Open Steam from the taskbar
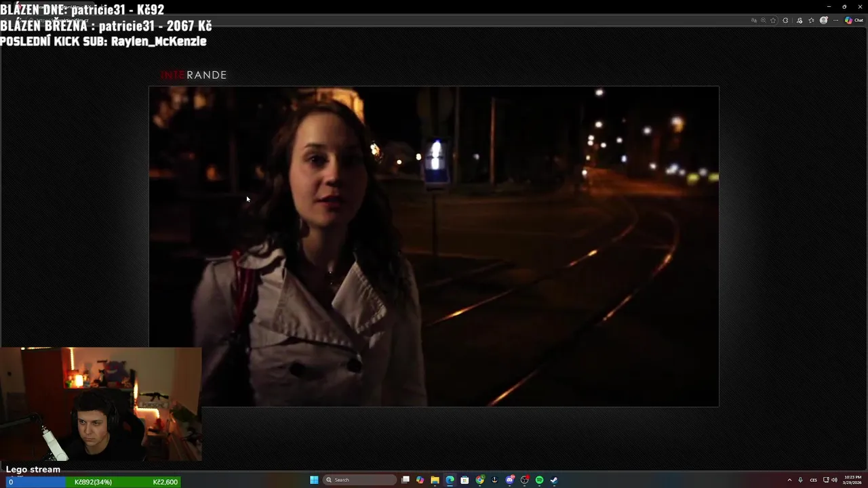This screenshot has height=488, width=868. pos(554,480)
